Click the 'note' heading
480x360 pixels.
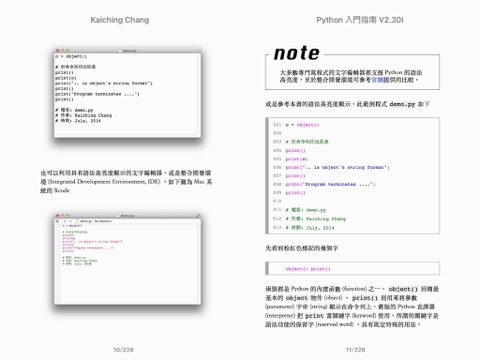tap(296, 53)
